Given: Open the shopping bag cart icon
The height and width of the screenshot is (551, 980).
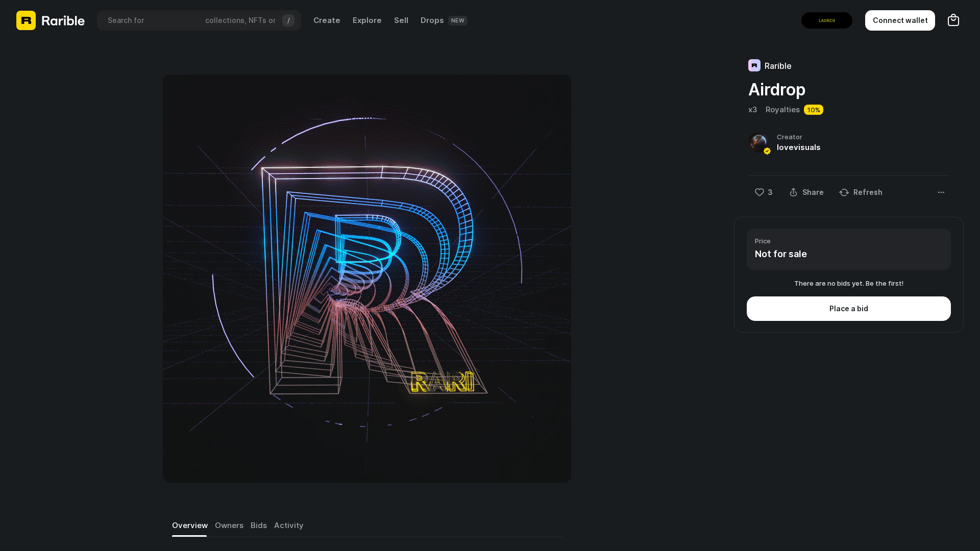Looking at the screenshot, I should (x=953, y=20).
